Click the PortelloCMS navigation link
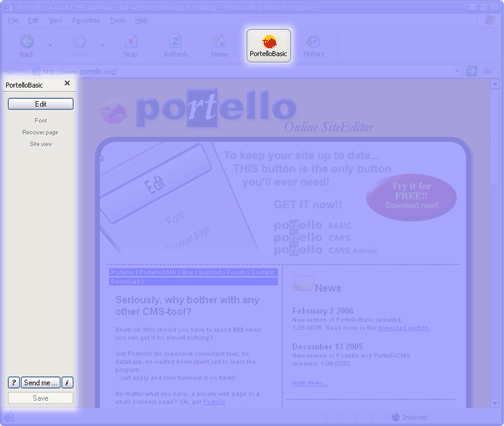This screenshot has height=426, width=504. coord(157,272)
